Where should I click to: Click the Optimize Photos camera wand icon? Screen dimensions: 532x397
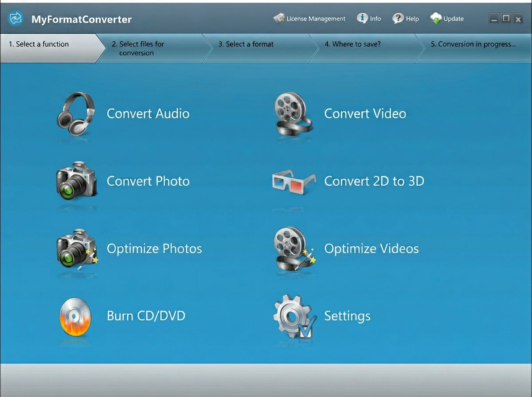[x=76, y=249]
